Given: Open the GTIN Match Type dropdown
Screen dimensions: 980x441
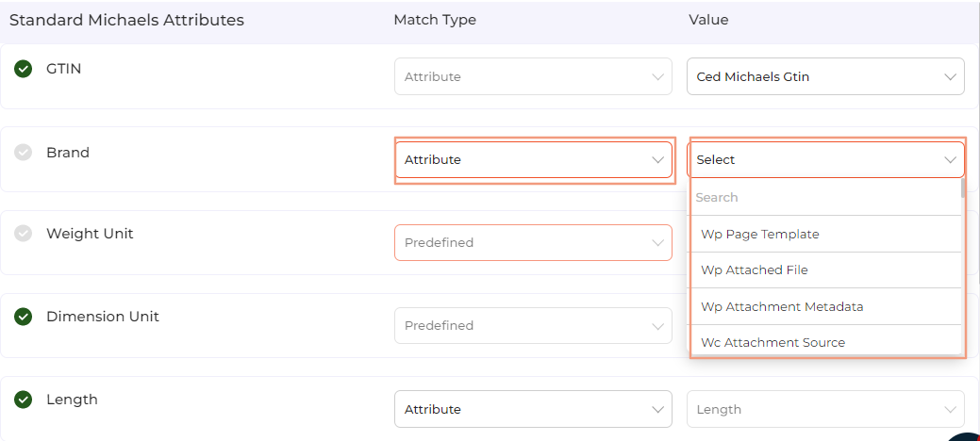Looking at the screenshot, I should (533, 77).
